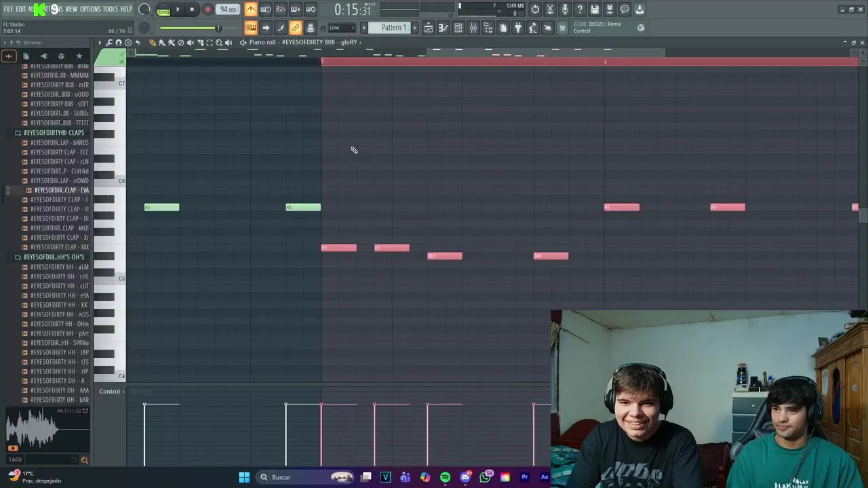The image size is (868, 488).
Task: Open the TOOLS menu
Action: 111,9
